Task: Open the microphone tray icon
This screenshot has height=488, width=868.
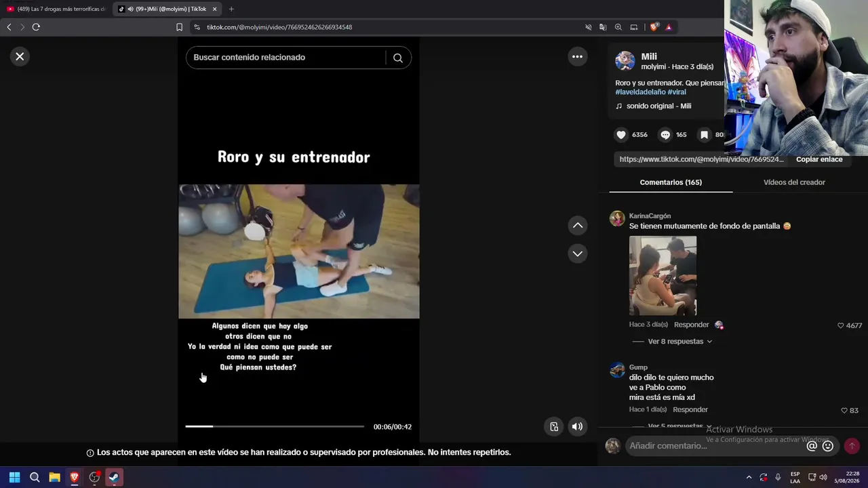Action: 778,477
